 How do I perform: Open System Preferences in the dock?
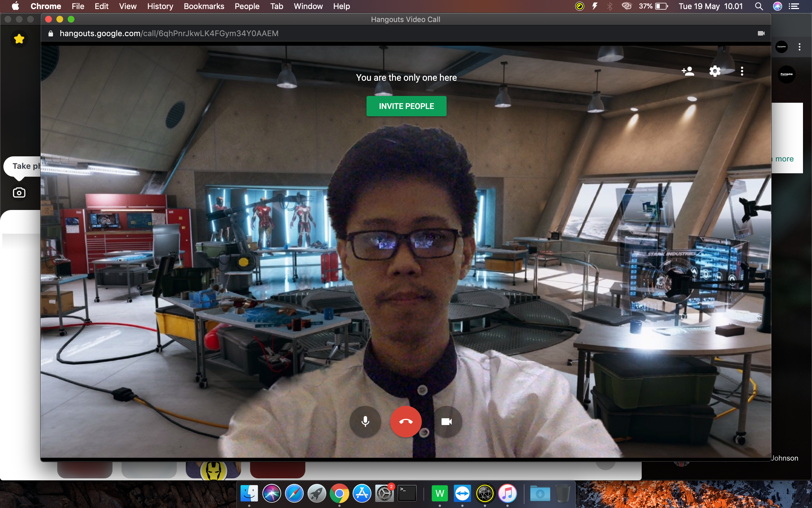[385, 493]
